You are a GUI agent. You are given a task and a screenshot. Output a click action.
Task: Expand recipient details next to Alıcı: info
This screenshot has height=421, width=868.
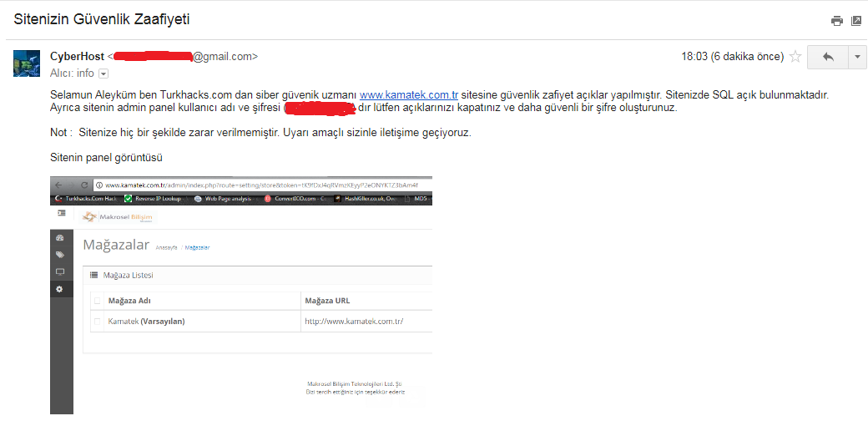(x=103, y=74)
